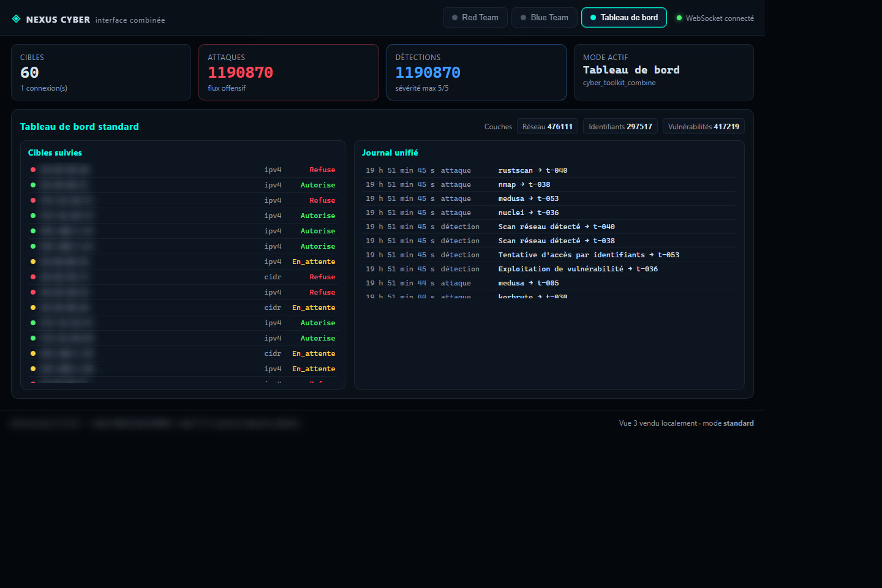Viewport: 882px width, 588px height.
Task: Open the Blue Team tab
Action: 544,17
